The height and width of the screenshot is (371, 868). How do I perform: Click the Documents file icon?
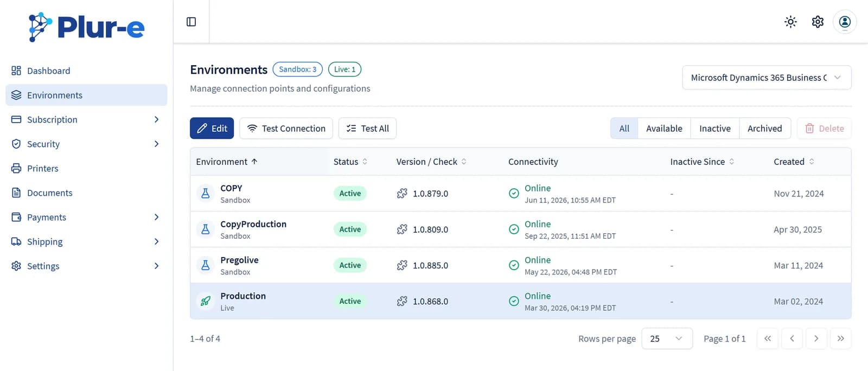(x=16, y=193)
